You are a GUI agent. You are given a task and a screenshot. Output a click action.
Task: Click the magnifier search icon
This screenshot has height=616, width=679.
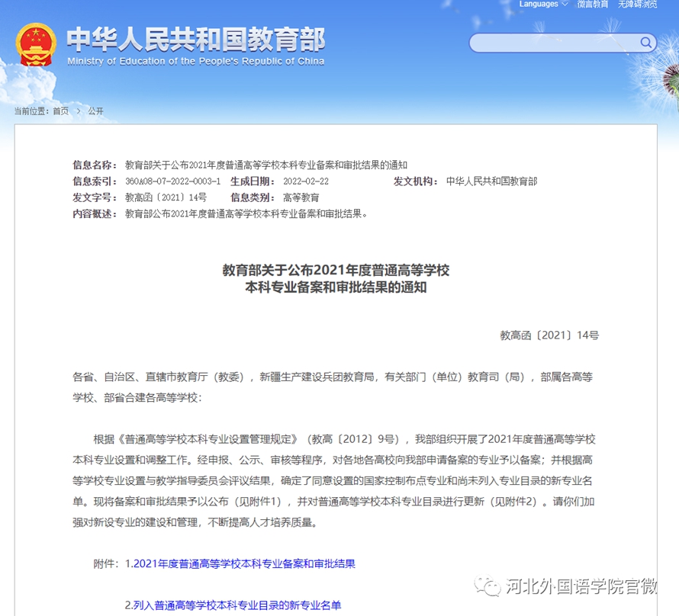pos(645,43)
